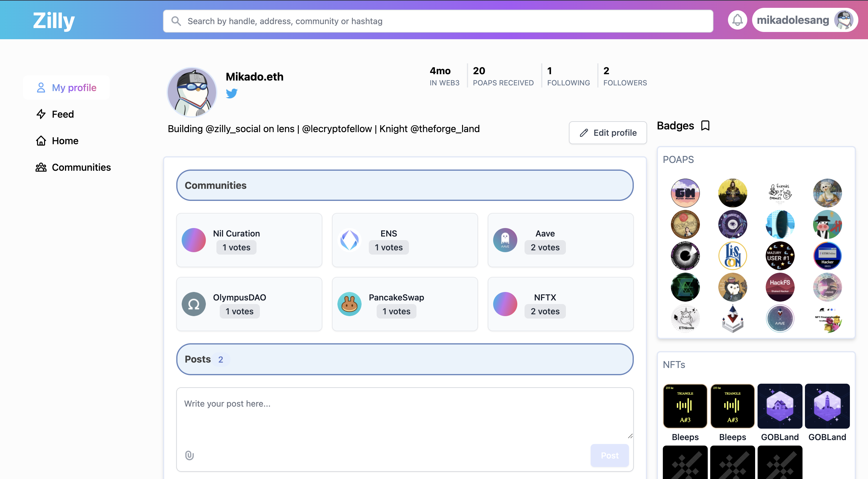Open the Friends Enemies POAP badge

(780, 193)
